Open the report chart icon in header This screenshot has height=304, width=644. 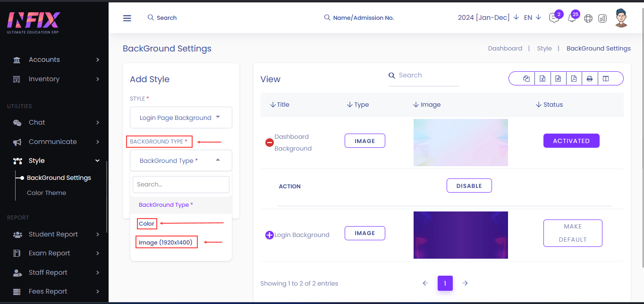602,18
